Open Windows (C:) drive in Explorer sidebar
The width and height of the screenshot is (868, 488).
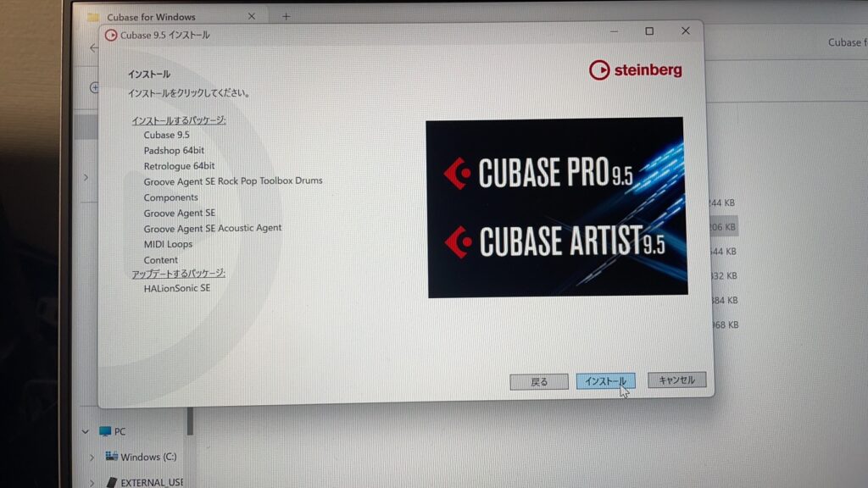[148, 457]
